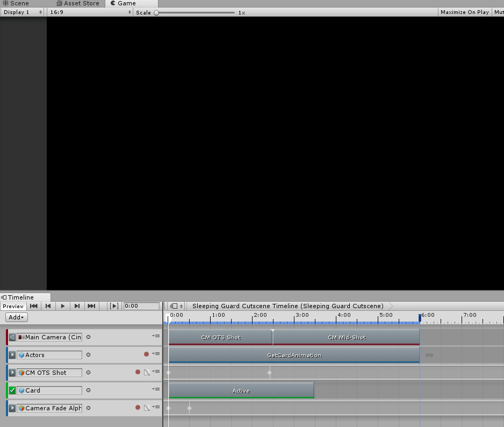
Task: Select the CM Mid-Shot clip
Action: coord(347,338)
